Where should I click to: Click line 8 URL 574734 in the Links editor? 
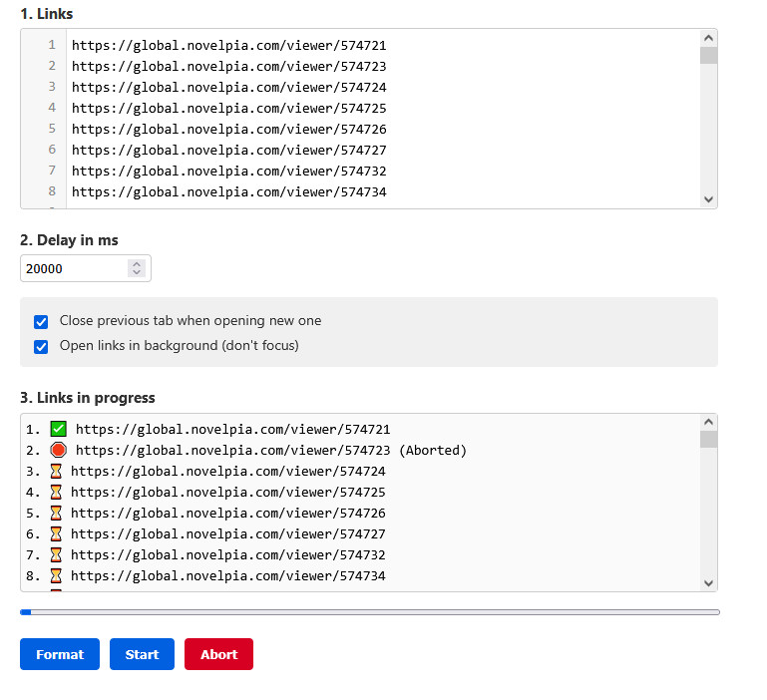click(229, 192)
